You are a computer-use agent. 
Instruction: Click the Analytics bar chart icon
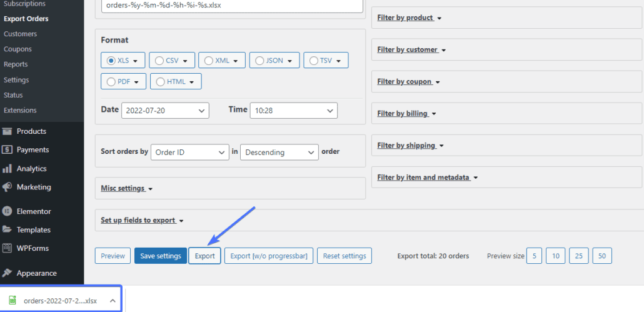[x=7, y=169]
